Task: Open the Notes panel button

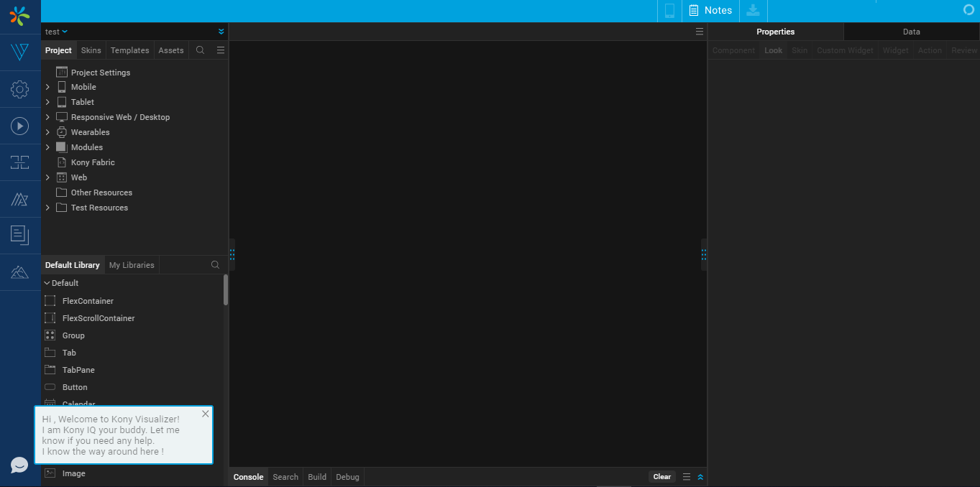Action: click(710, 11)
